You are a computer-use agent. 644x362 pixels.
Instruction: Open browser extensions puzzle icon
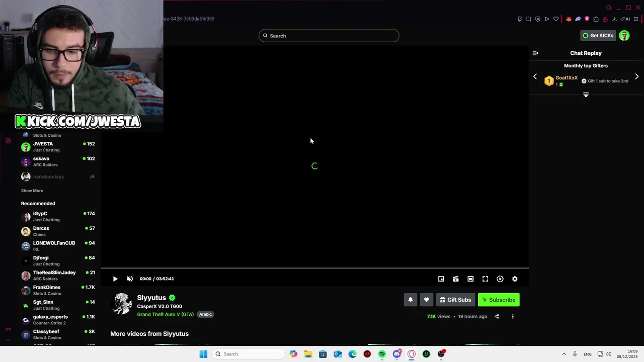click(x=596, y=19)
